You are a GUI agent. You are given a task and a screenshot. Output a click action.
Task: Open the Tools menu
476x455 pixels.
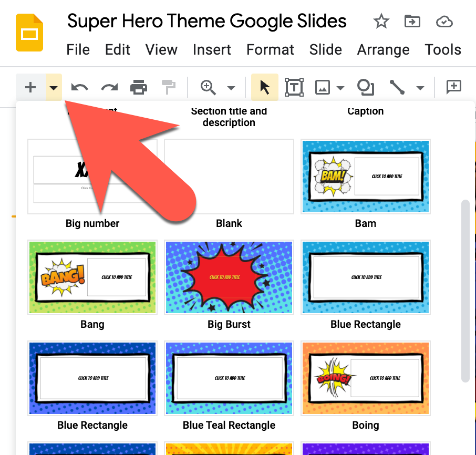[x=443, y=49]
